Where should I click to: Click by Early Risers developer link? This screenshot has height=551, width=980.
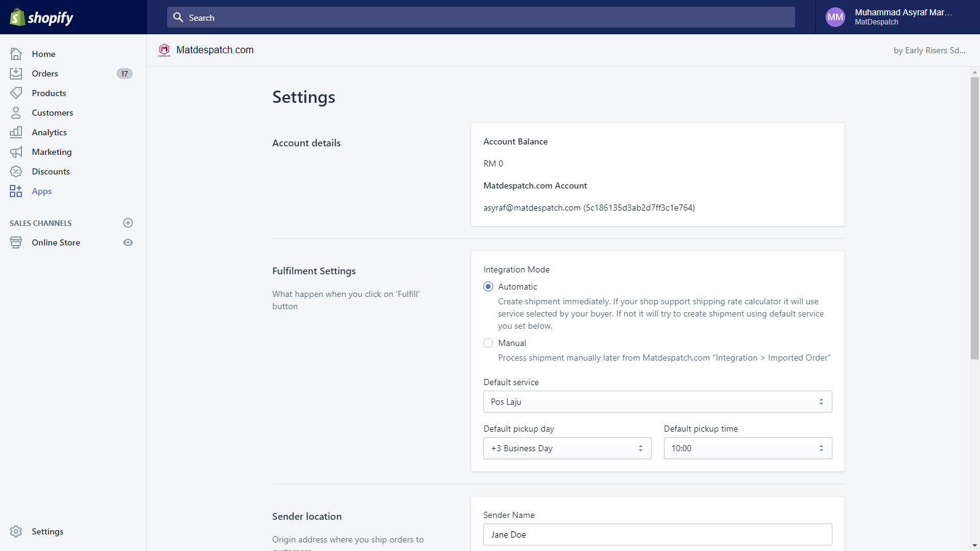pyautogui.click(x=929, y=50)
